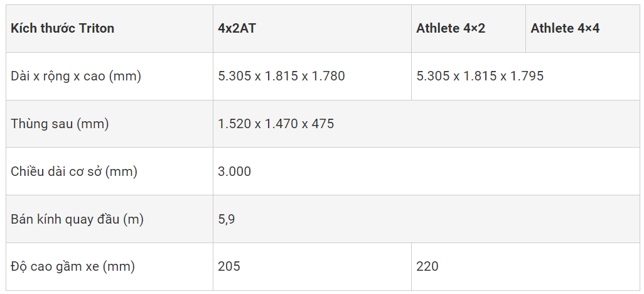Click the 475 number in rear bed size
The image size is (644, 294).
[x=323, y=124]
